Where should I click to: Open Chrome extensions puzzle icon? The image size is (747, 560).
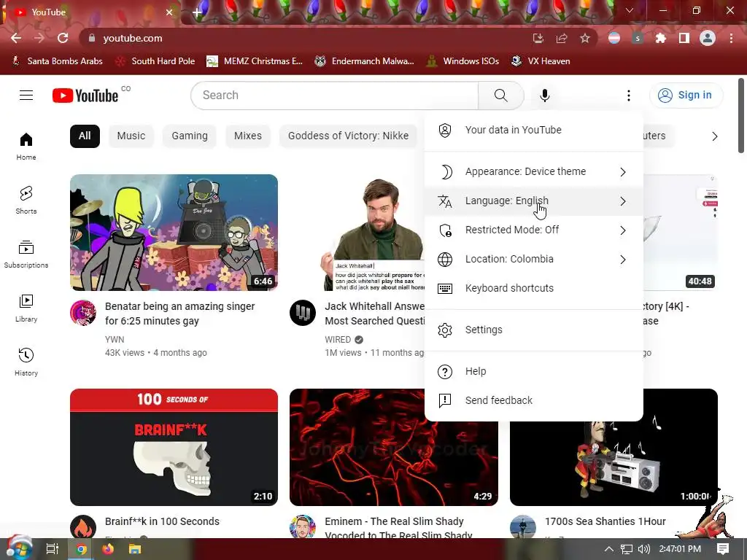tap(661, 38)
